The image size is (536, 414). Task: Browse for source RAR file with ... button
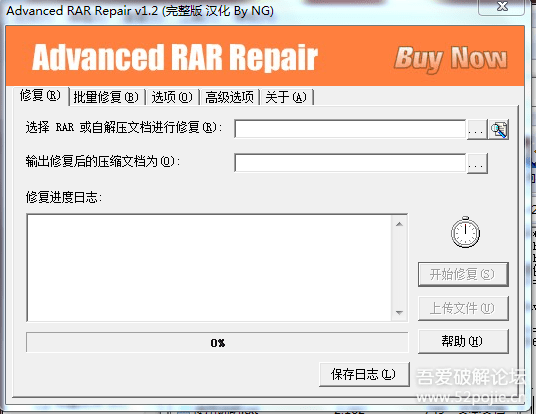477,130
